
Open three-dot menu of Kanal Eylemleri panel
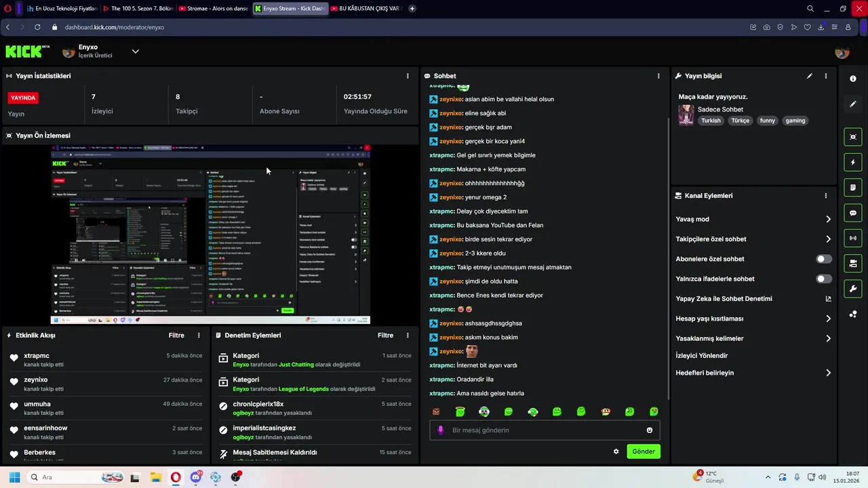[826, 196]
